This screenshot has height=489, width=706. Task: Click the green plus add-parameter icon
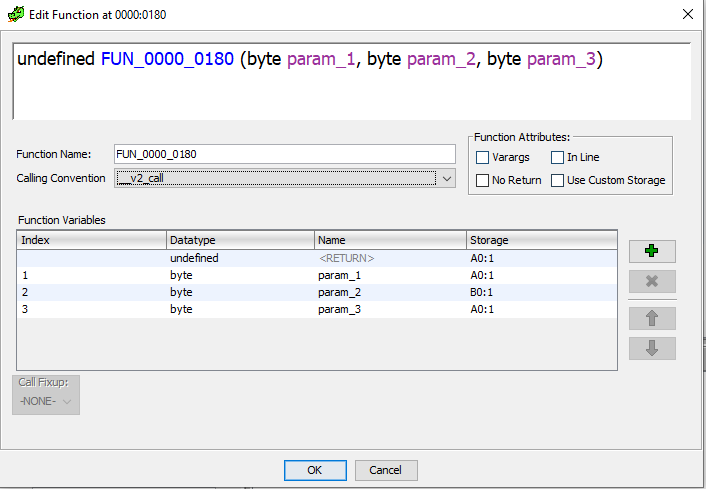coord(652,251)
